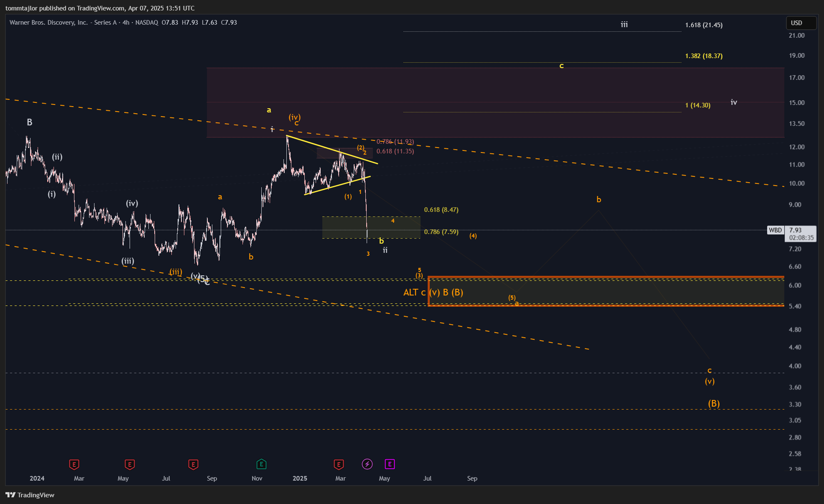Click the orange (iv) label near the peak

(x=295, y=117)
